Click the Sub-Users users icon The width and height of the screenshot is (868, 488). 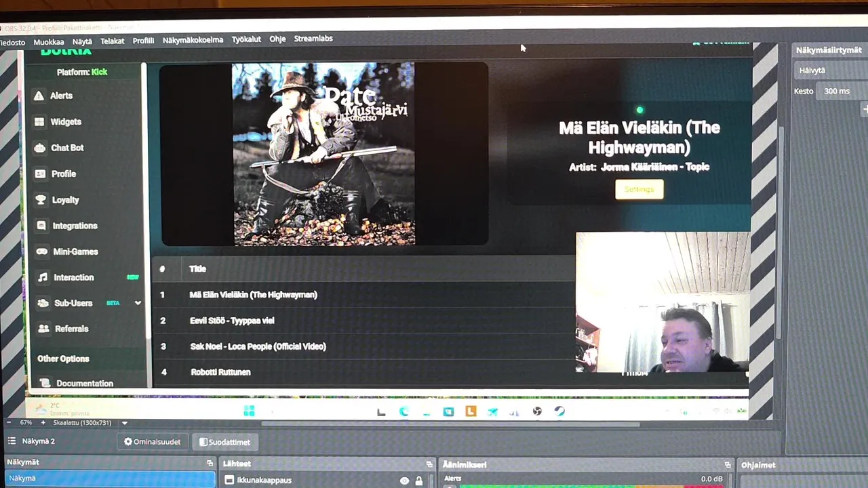43,303
